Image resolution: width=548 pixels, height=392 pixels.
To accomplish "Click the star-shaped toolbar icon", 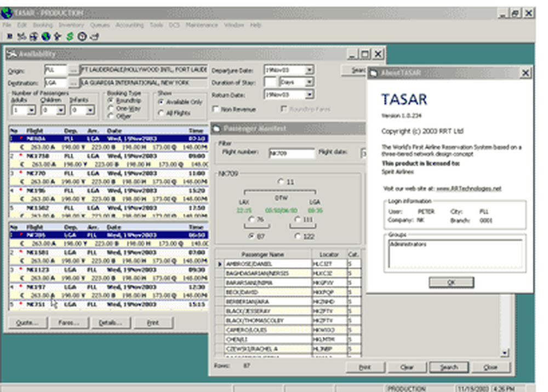I will [x=58, y=36].
